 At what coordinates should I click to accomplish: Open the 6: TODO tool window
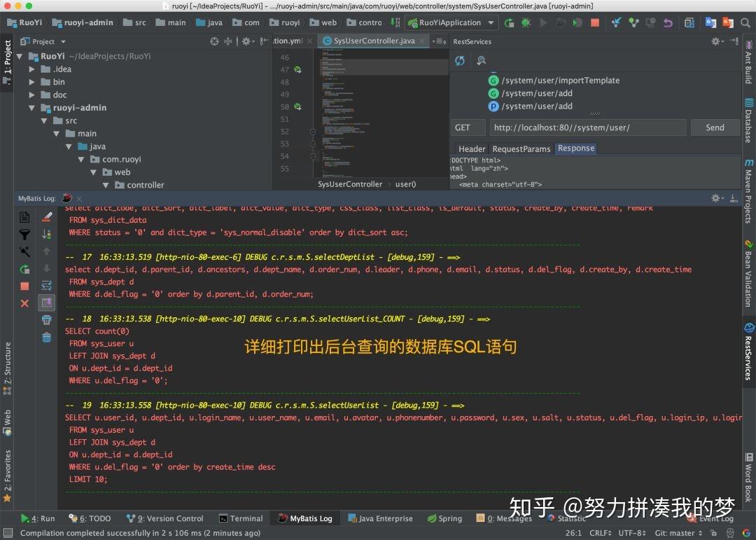point(90,518)
